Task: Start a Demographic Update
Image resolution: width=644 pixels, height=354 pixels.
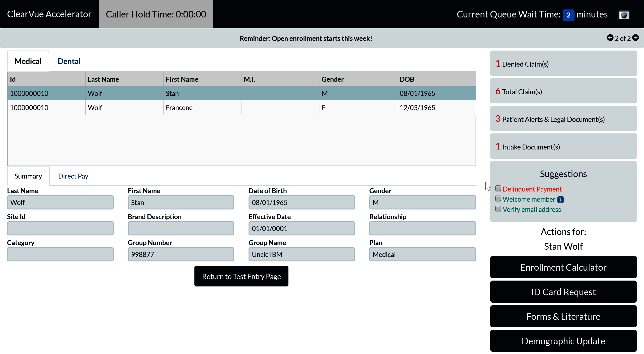Action: pos(563,341)
